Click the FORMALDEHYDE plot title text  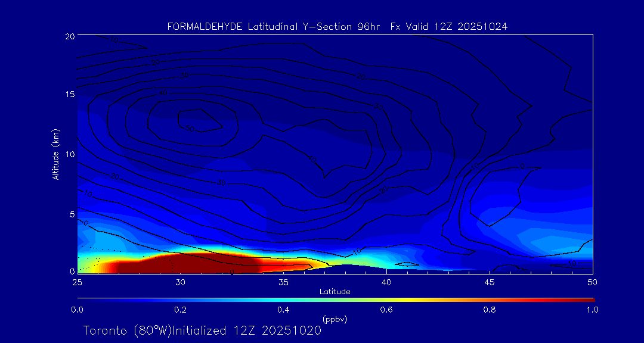337,27
